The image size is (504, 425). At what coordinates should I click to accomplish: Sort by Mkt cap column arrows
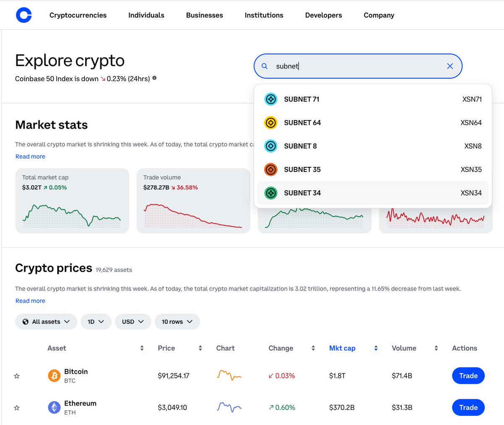[x=376, y=348]
